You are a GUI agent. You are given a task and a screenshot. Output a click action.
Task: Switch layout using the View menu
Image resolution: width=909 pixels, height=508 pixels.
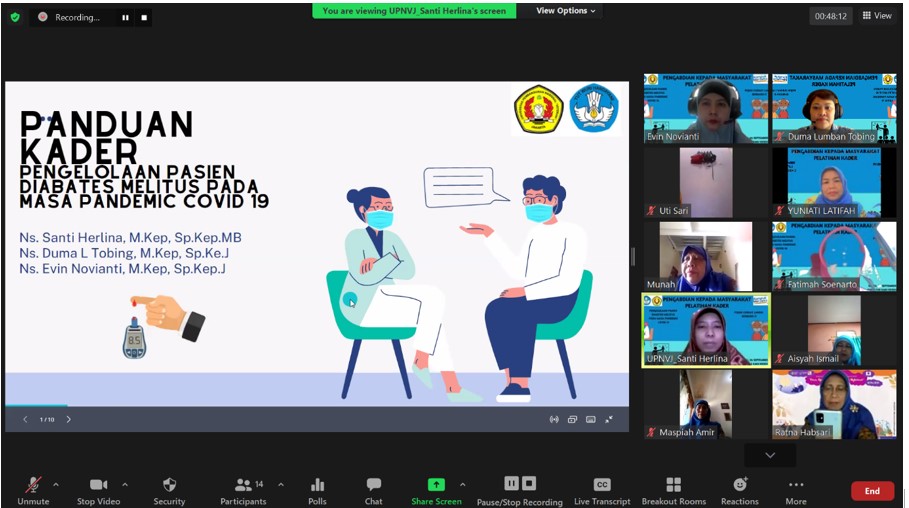[877, 16]
